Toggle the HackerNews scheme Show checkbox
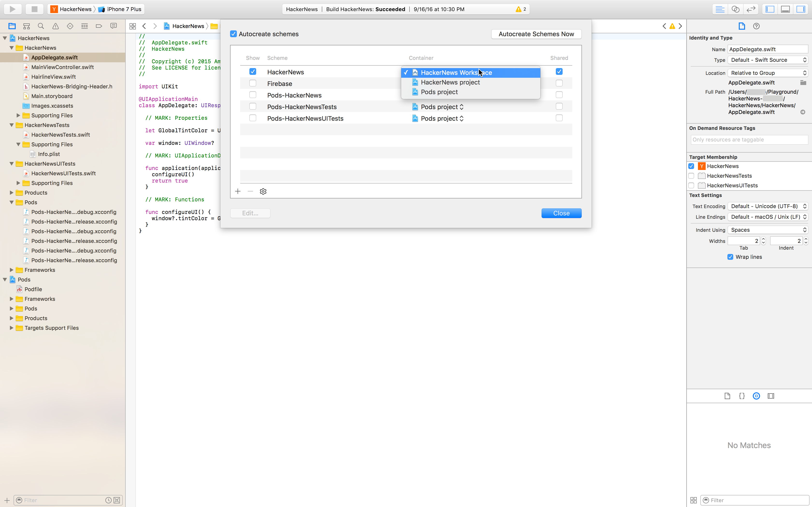 click(x=252, y=71)
